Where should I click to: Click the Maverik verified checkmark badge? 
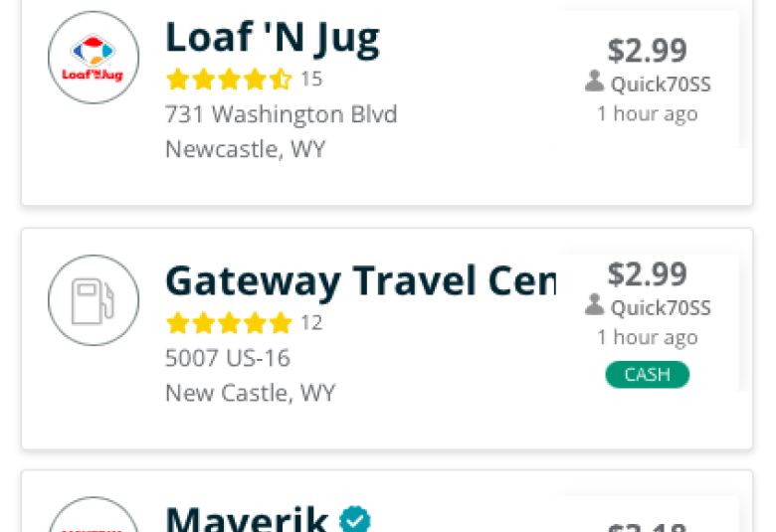[355, 519]
